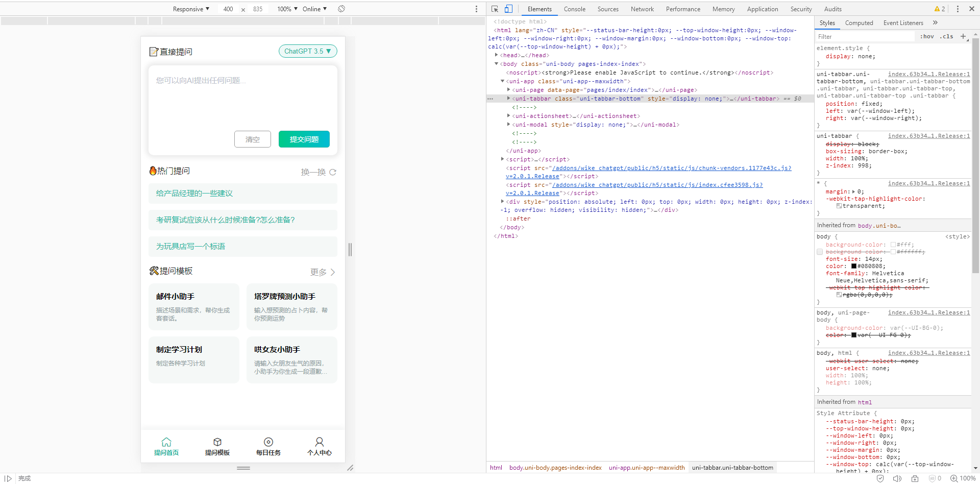Click the AI question text area
Screen dimensions: 980x484
click(x=243, y=100)
